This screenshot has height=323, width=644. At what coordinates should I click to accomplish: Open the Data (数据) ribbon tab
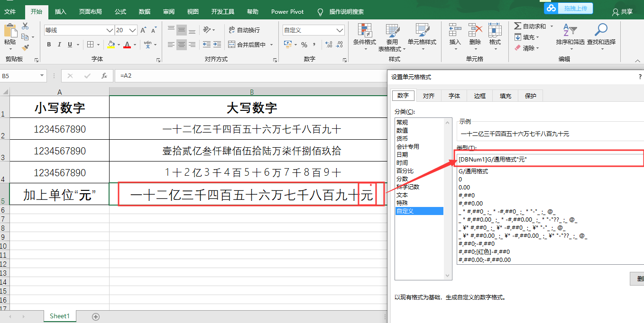click(145, 11)
